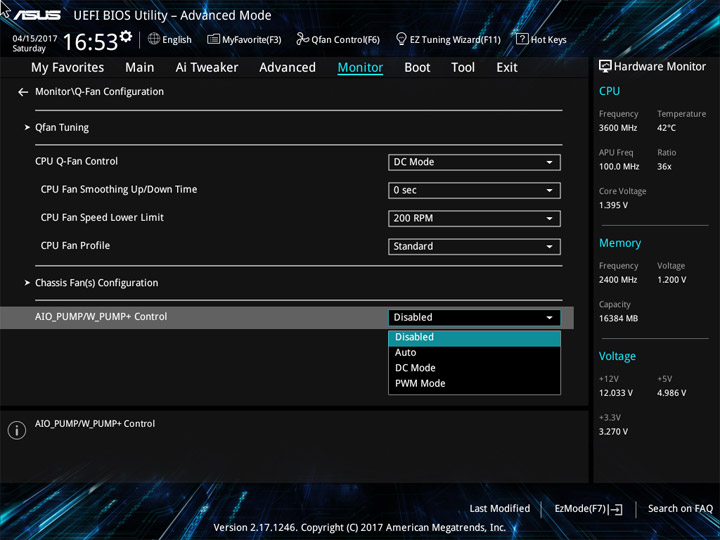The image size is (720, 540).
Task: Choose PWM Mode in the pump control list
Action: [x=474, y=383]
